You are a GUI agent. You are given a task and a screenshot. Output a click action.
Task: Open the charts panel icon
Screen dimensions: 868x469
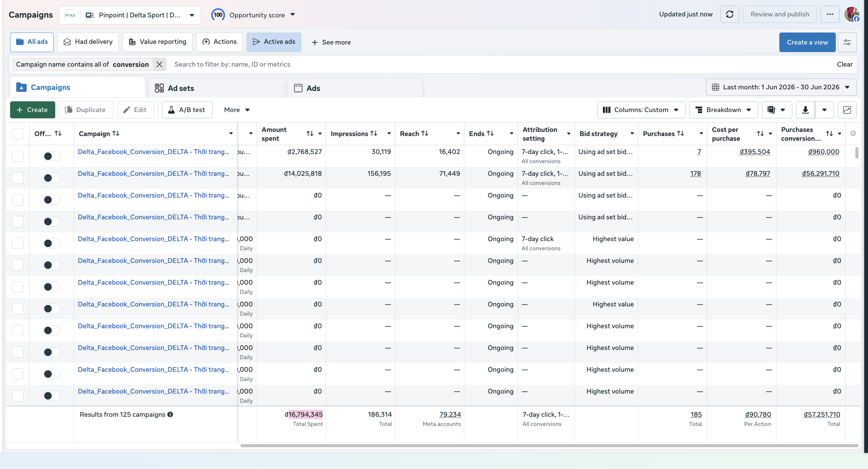click(x=847, y=110)
